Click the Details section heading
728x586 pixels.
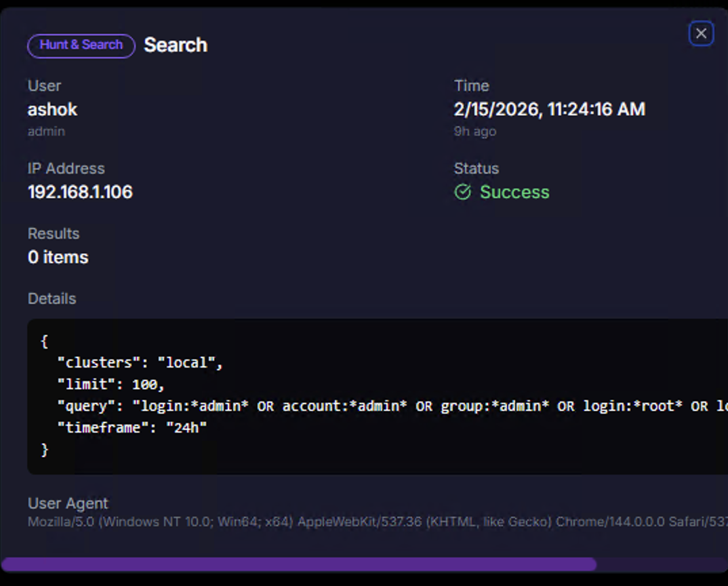52,298
